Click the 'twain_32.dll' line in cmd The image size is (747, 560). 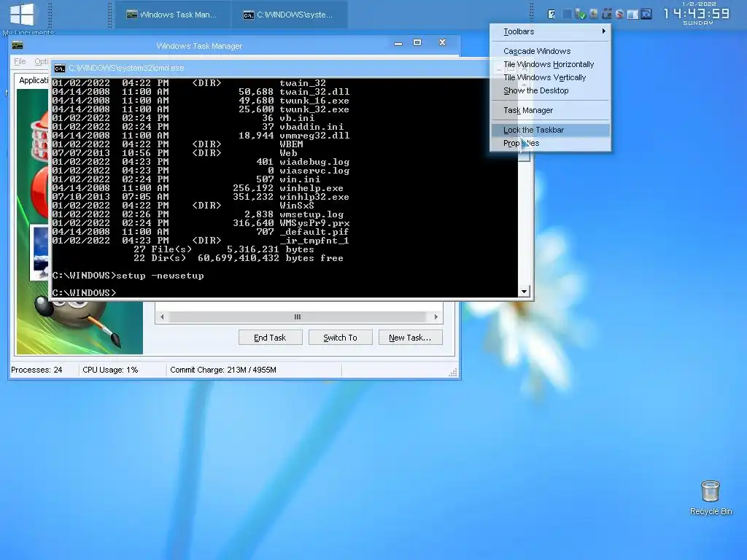(201, 92)
